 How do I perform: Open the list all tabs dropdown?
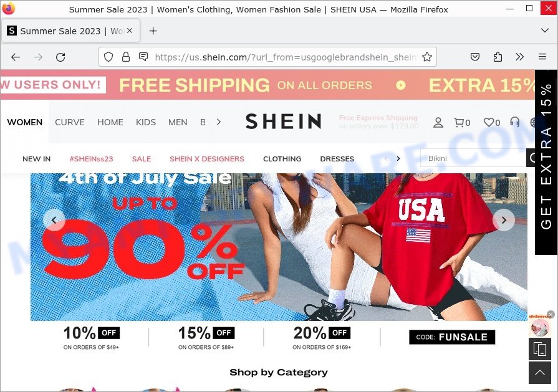point(544,31)
